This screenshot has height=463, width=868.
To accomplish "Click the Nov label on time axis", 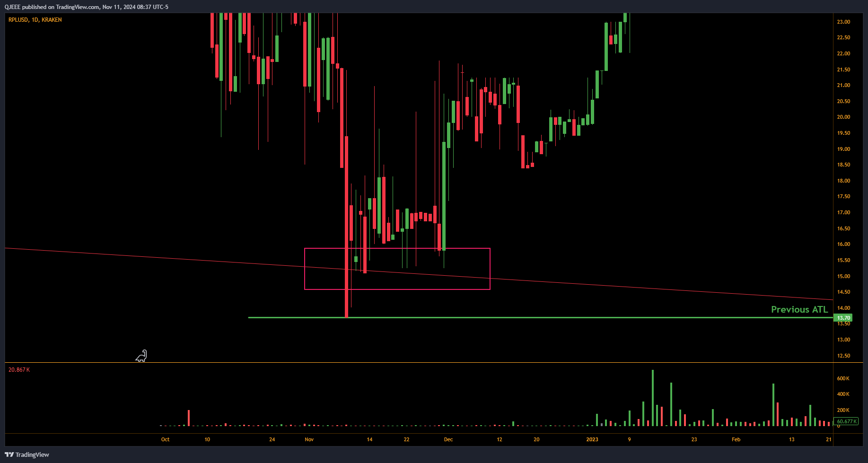I will 309,439.
